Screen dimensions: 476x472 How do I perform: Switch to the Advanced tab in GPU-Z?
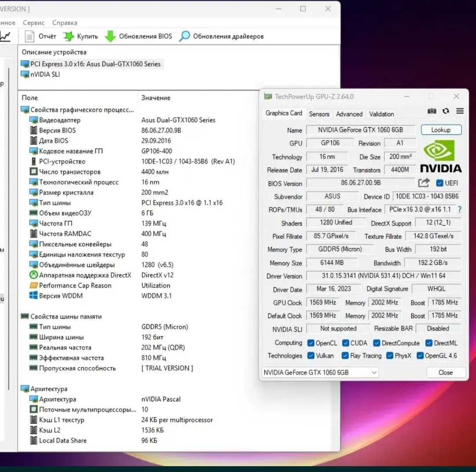point(349,114)
